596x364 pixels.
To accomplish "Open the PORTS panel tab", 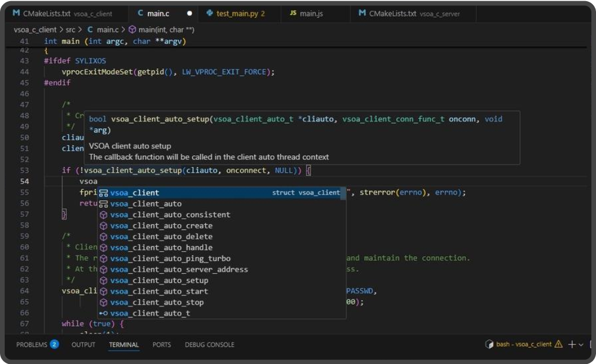I will coord(162,344).
